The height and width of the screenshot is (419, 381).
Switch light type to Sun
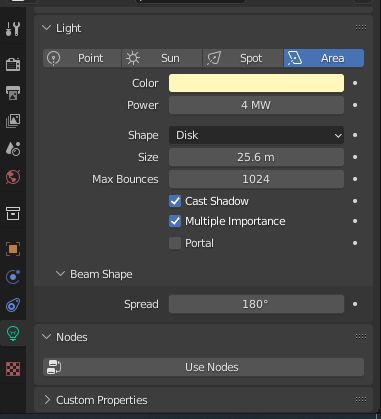pyautogui.click(x=162, y=58)
